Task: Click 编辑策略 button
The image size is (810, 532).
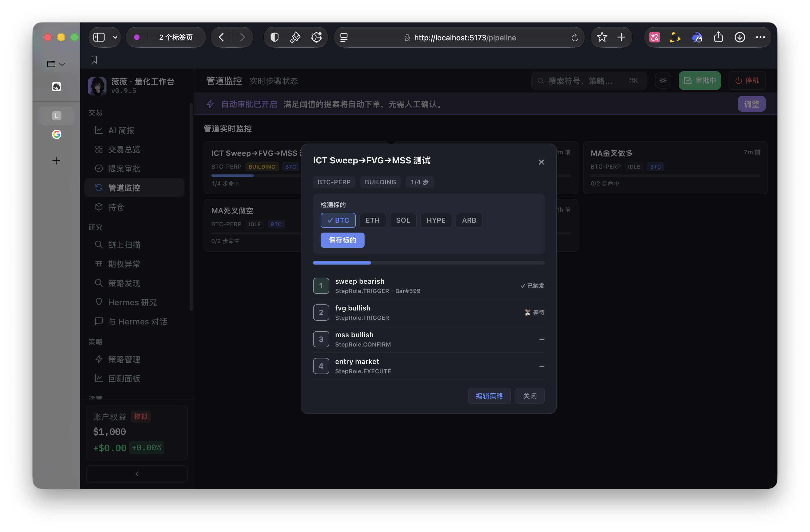Action: point(489,396)
